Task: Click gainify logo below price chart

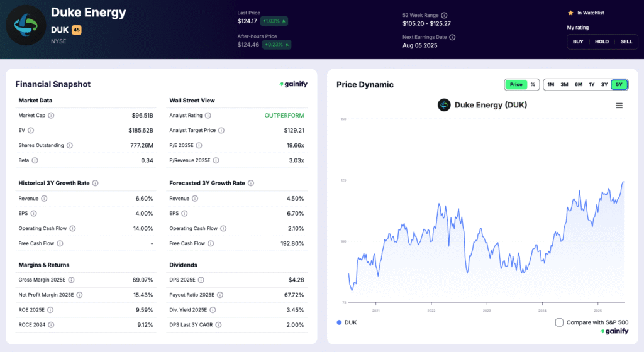Action: point(614,331)
